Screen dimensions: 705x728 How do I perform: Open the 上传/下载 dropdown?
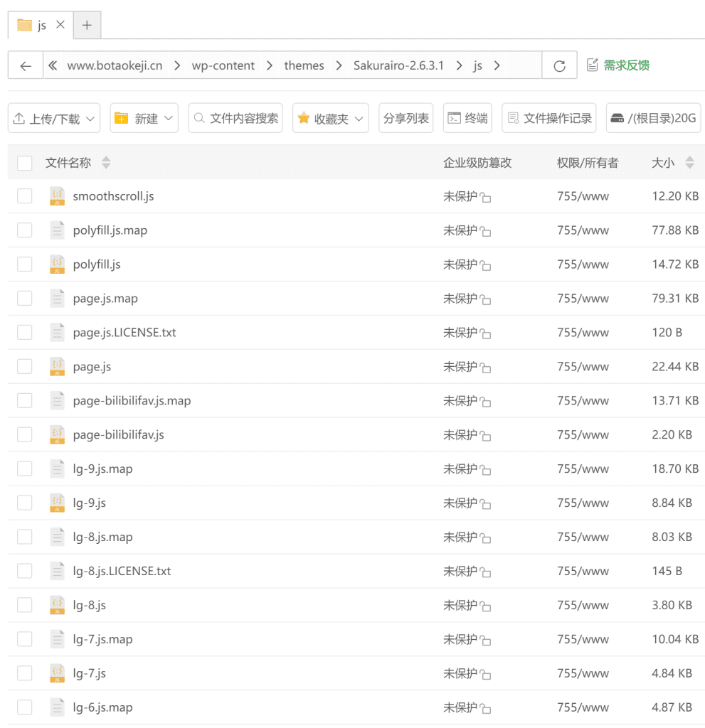(x=54, y=119)
